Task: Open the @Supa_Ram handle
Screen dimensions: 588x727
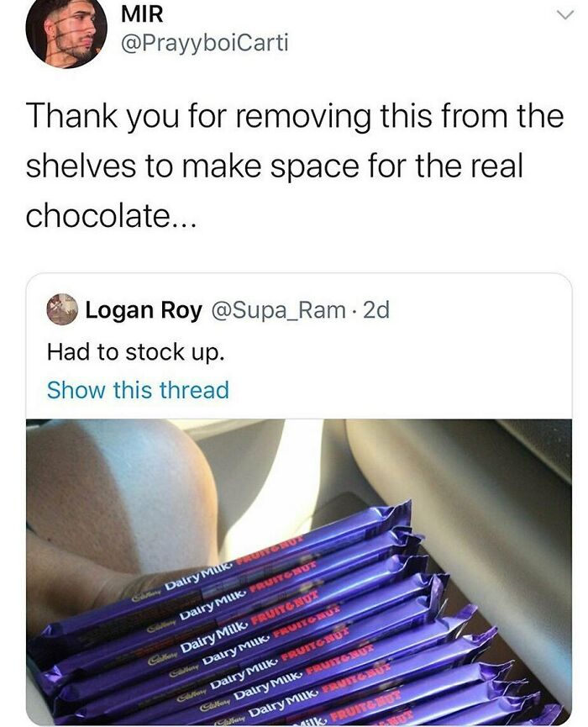Action: coord(279,310)
